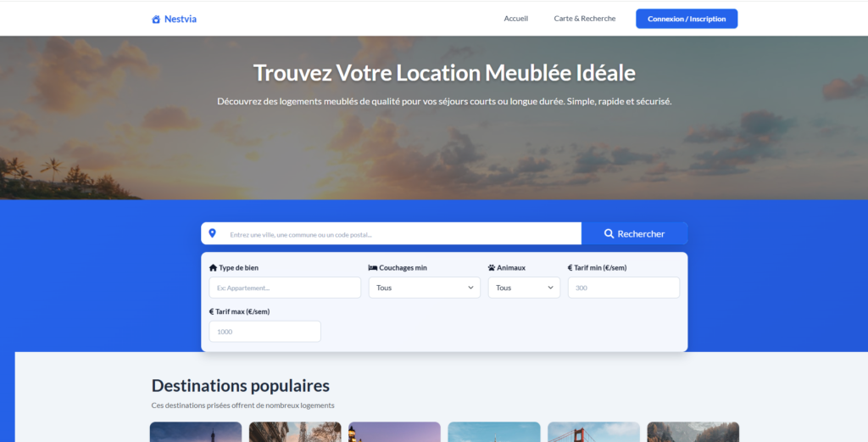The height and width of the screenshot is (442, 868).
Task: Click the bed icon beside Couchages min
Action: point(373,267)
